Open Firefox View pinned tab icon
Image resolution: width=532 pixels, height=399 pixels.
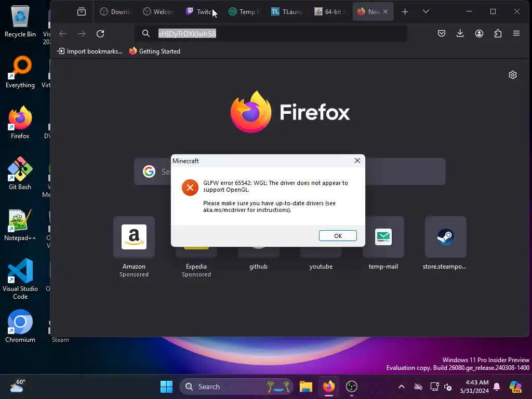point(82,12)
